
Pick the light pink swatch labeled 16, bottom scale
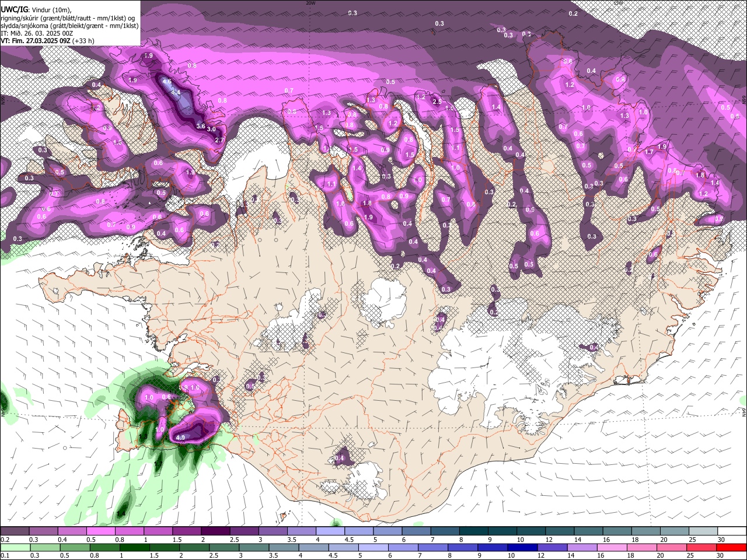pyautogui.click(x=612, y=547)
